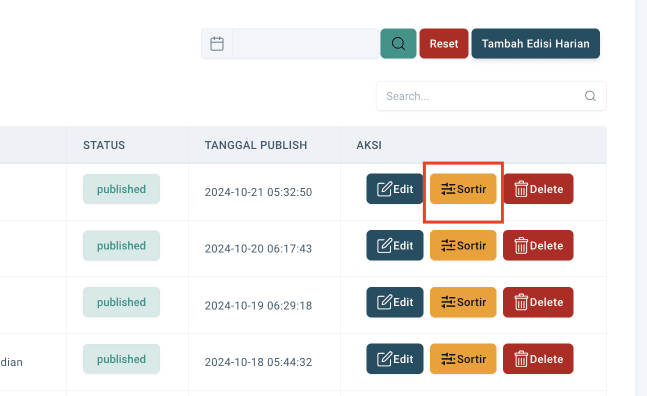Click the Reset button
Viewport: 647px width, 396px height.
pos(444,44)
